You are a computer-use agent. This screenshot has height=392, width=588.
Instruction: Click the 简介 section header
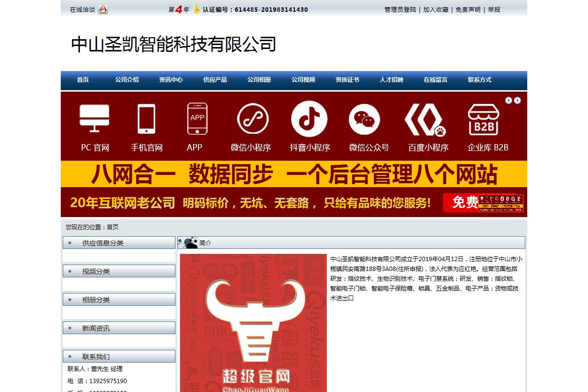click(x=351, y=243)
